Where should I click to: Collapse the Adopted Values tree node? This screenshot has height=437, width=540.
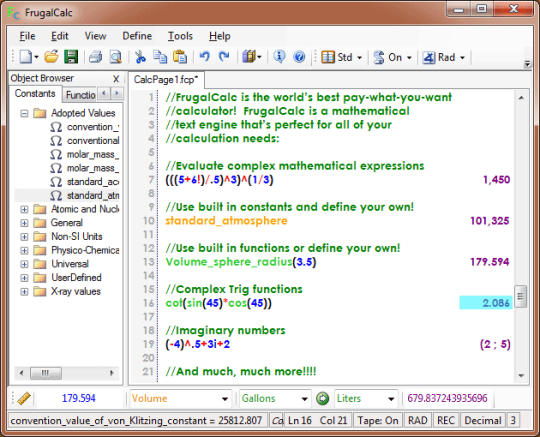(x=24, y=113)
